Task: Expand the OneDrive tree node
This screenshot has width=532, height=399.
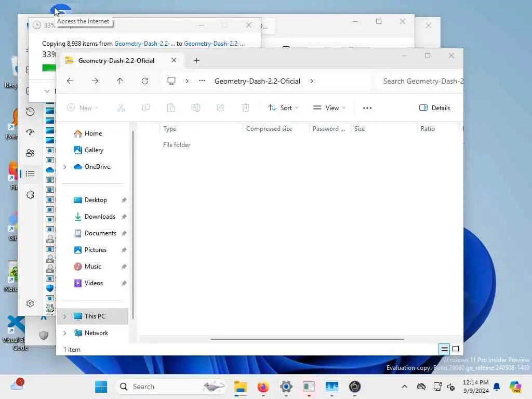Action: (x=64, y=167)
